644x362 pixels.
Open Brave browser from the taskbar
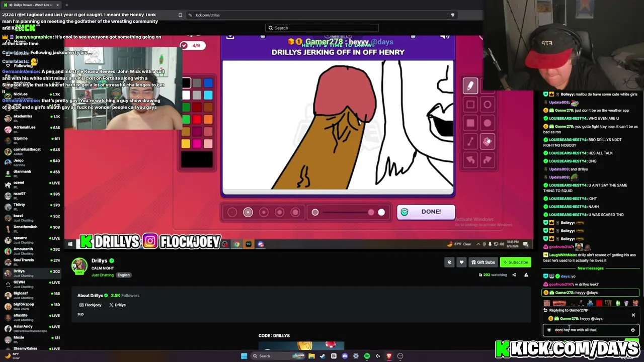click(389, 356)
